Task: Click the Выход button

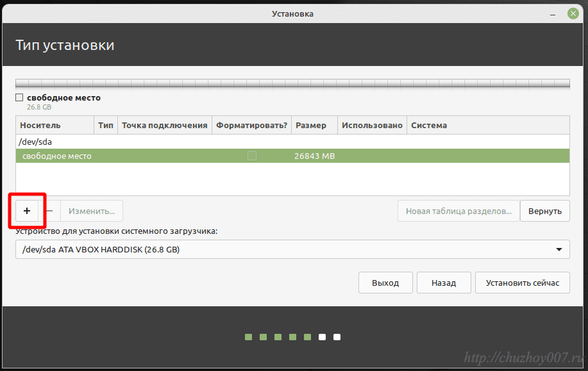Action: 385,283
